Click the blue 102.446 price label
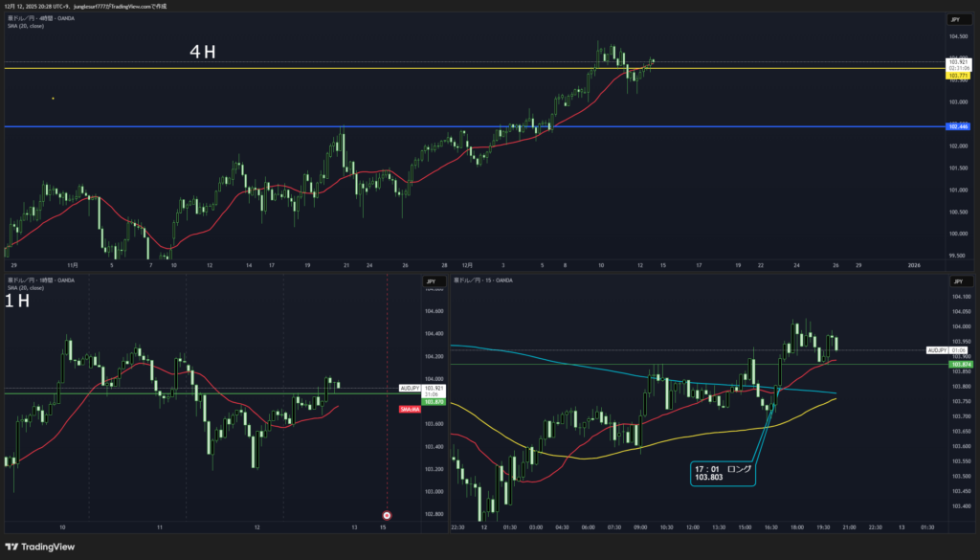 [957, 126]
